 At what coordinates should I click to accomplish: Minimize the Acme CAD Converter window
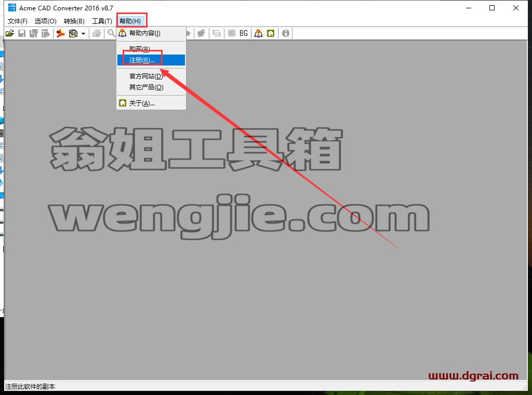469,8
